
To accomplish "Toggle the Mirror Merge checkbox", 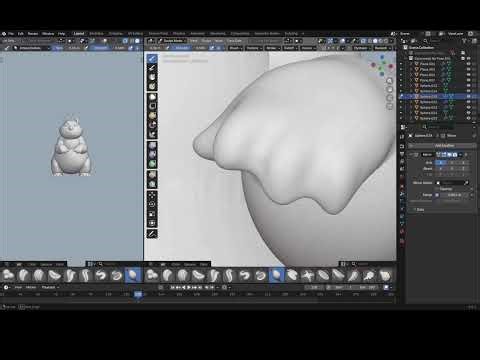I will 438,195.
